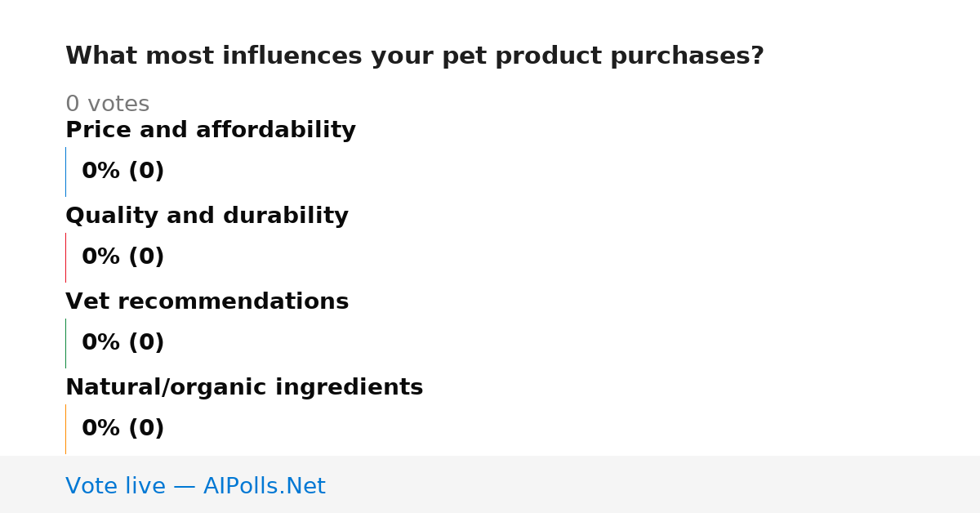Image resolution: width=980 pixels, height=513 pixels.
Task: Click the '0% (0)' result under Quality and durability
Action: click(123, 257)
